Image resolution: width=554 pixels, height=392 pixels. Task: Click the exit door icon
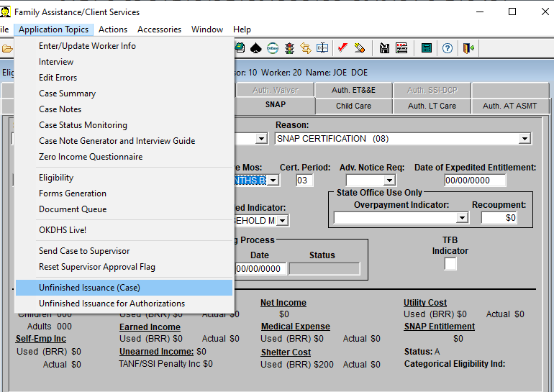point(468,48)
